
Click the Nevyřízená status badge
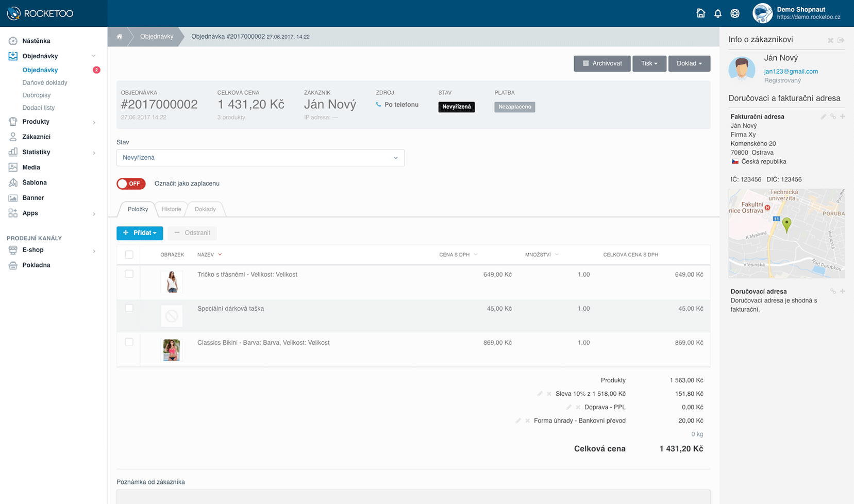pos(456,107)
